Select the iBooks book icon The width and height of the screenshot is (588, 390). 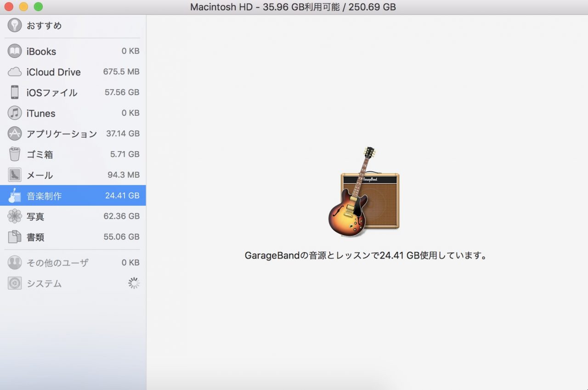[15, 51]
